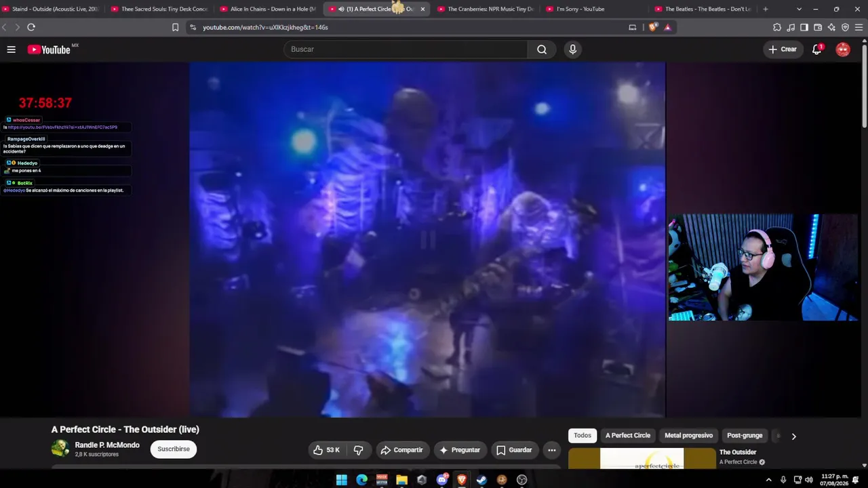Click the youtube.com URL address bar
The image size is (868, 488).
tap(407, 27)
